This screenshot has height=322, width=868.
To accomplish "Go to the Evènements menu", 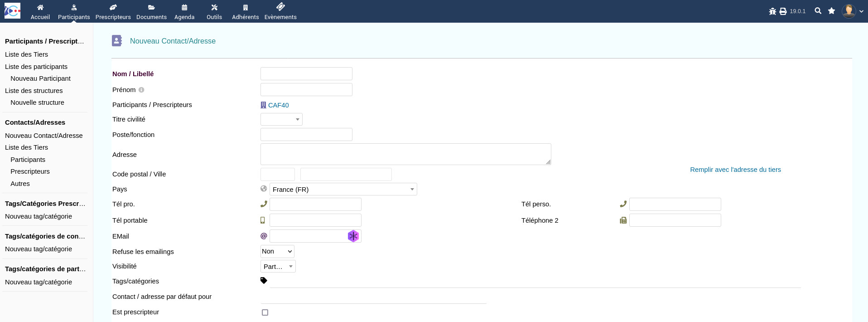I will tap(280, 11).
